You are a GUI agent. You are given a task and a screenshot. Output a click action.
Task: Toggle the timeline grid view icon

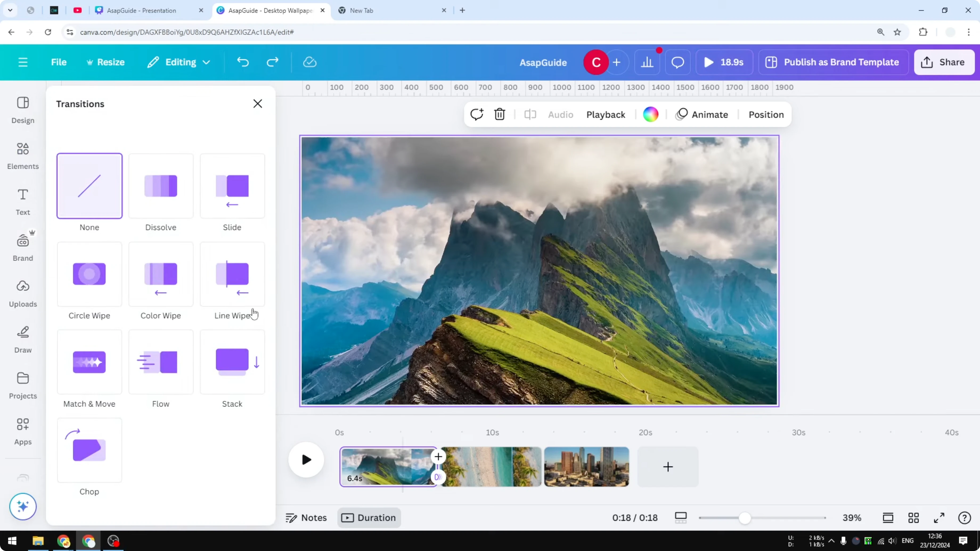click(x=913, y=517)
